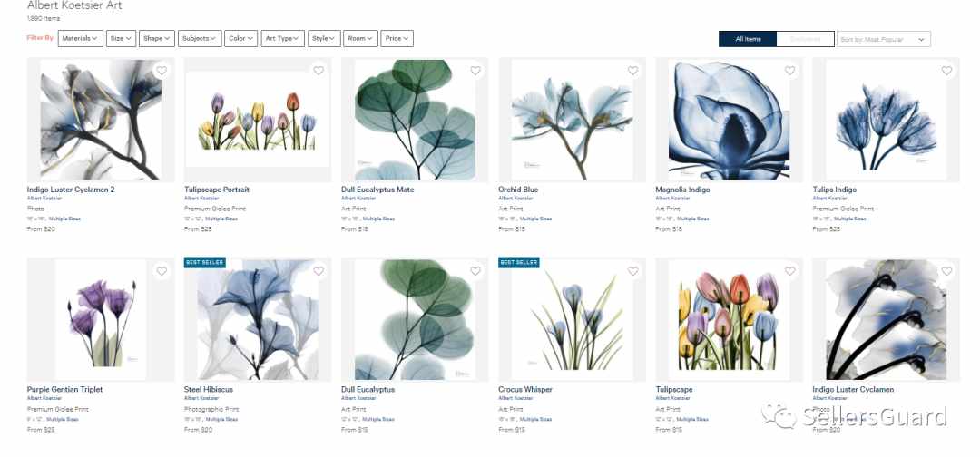Favorite Purple Gentian Triplet with heart

coord(162,271)
